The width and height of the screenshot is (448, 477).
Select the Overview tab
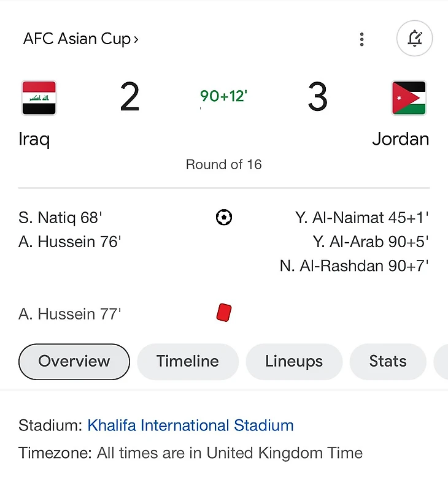pos(74,362)
